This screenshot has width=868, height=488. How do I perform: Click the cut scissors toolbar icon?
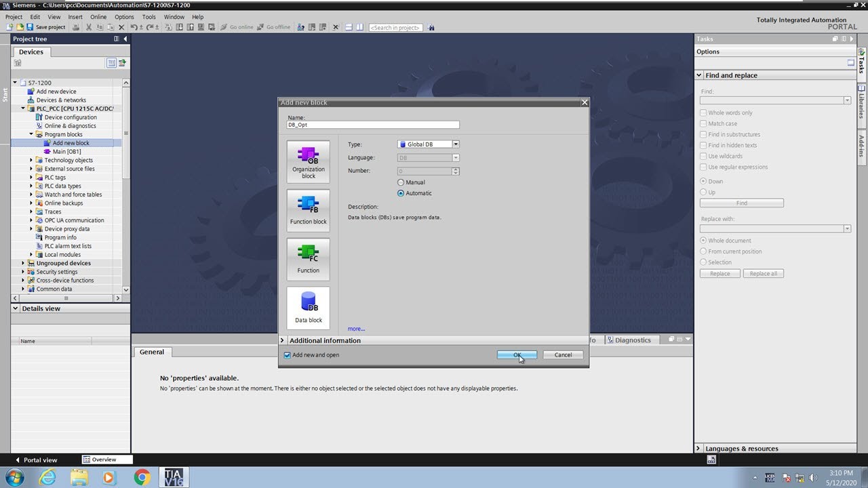click(88, 27)
